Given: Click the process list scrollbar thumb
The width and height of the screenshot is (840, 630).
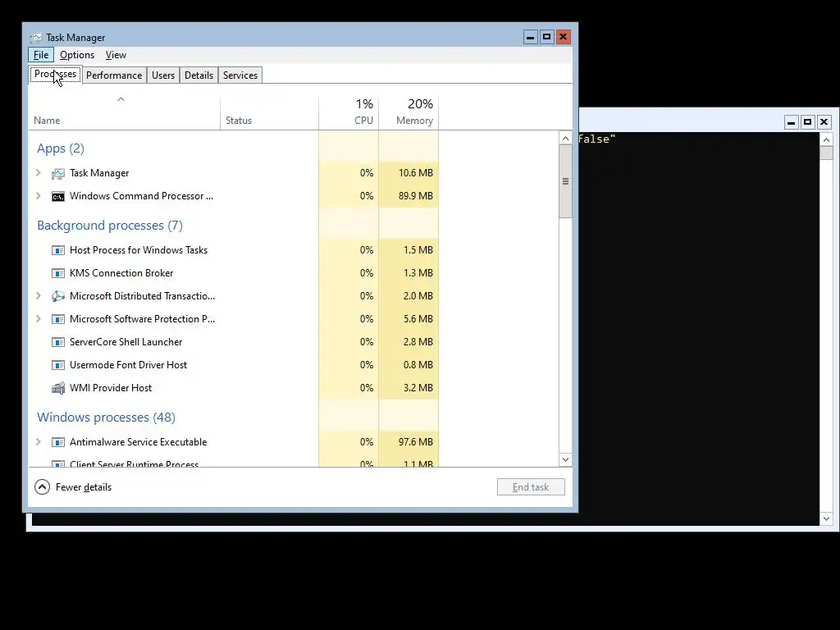Looking at the screenshot, I should (x=565, y=181).
